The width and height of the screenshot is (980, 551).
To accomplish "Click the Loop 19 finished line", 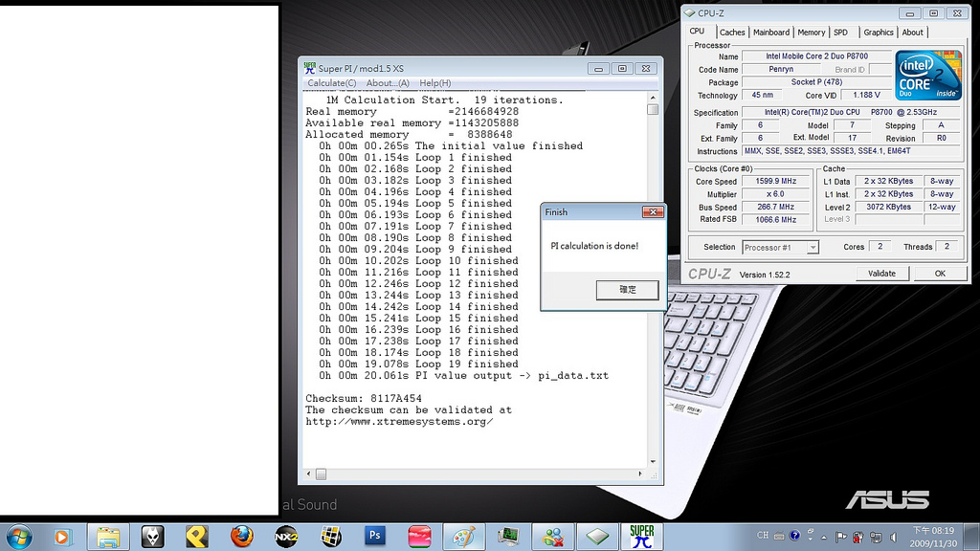I will (419, 364).
